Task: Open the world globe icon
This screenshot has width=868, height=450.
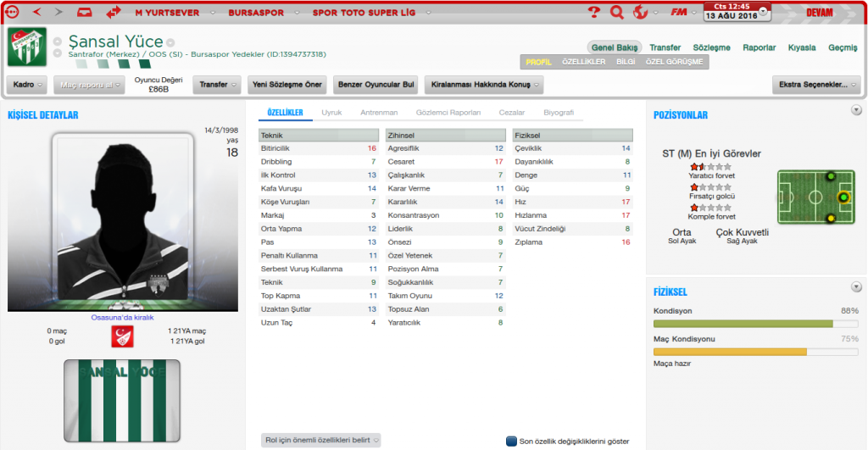Action: pyautogui.click(x=640, y=12)
